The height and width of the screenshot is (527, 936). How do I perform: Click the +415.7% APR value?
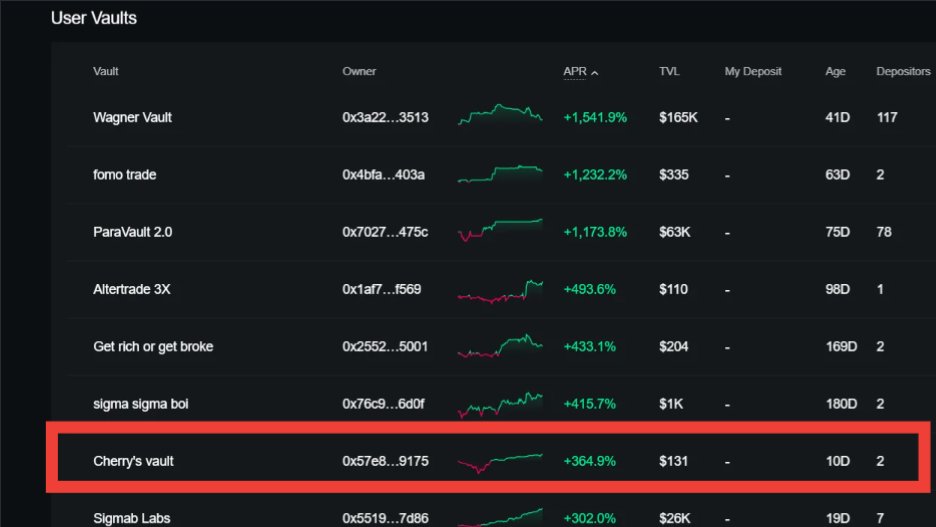point(590,404)
